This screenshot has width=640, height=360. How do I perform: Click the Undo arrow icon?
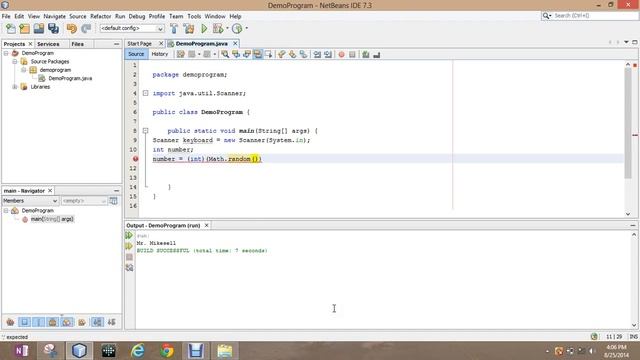click(x=72, y=29)
